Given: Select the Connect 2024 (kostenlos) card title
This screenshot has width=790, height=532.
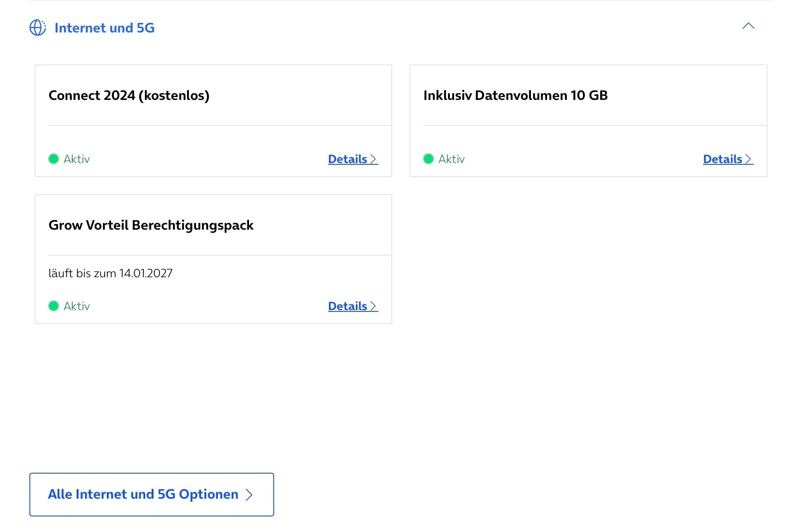Looking at the screenshot, I should pyautogui.click(x=129, y=96).
